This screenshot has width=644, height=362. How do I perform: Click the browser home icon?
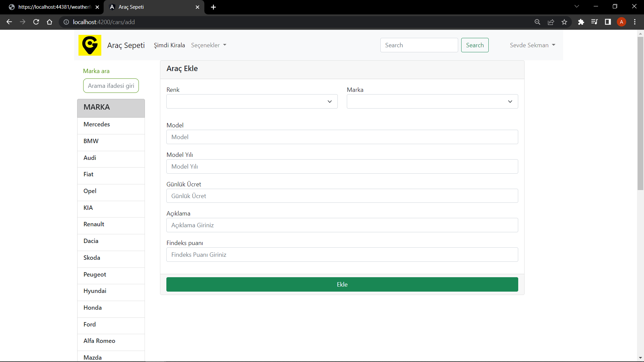(x=50, y=22)
